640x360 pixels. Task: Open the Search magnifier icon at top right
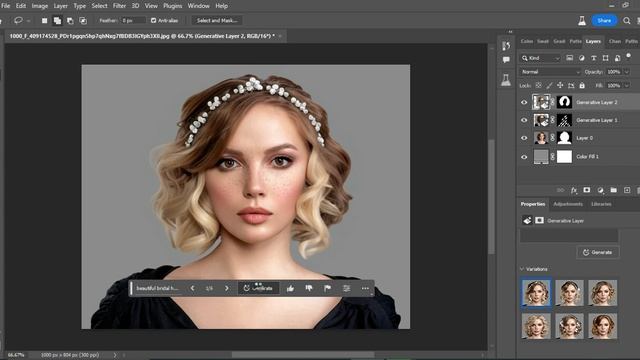pos(627,20)
